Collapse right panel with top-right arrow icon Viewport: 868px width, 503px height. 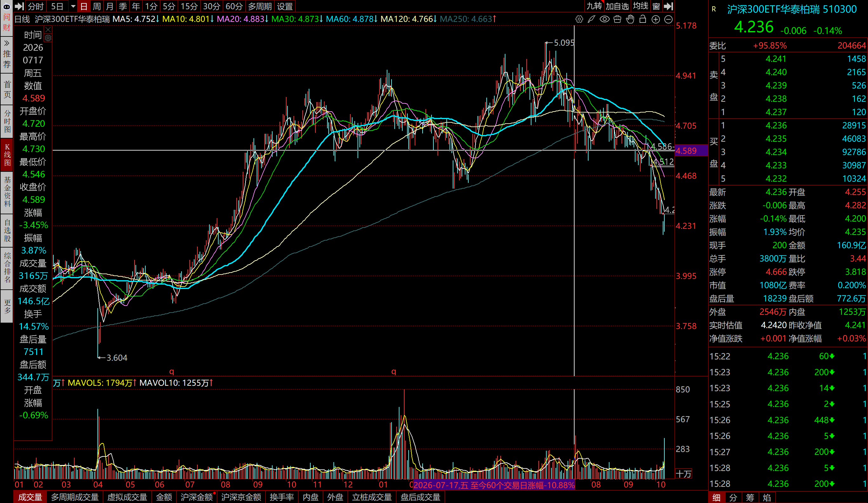[x=668, y=6]
